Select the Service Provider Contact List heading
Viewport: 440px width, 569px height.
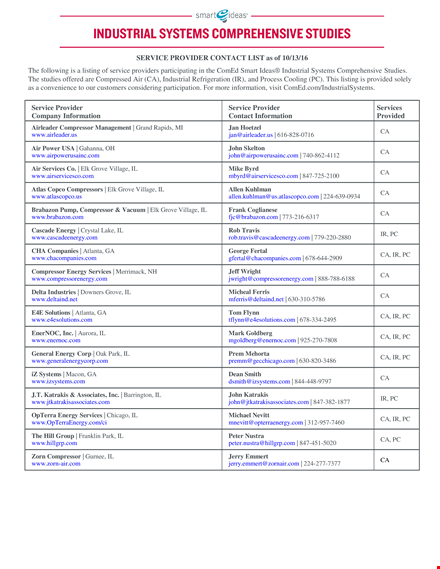[x=222, y=58]
